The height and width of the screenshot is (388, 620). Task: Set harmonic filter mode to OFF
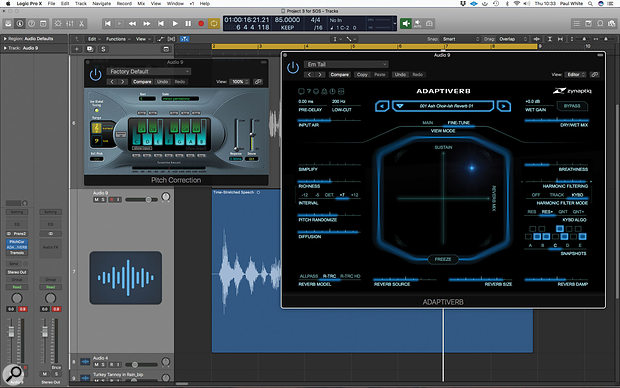(x=535, y=195)
